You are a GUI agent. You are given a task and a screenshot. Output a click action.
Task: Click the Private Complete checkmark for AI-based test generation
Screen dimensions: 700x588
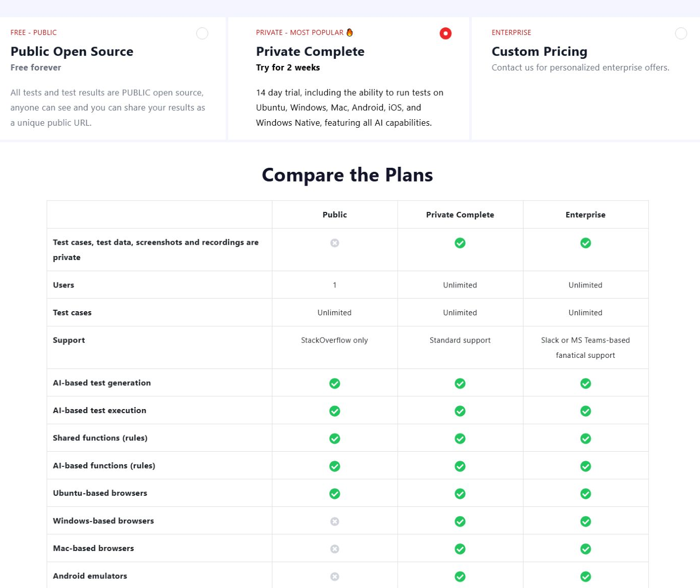coord(460,383)
